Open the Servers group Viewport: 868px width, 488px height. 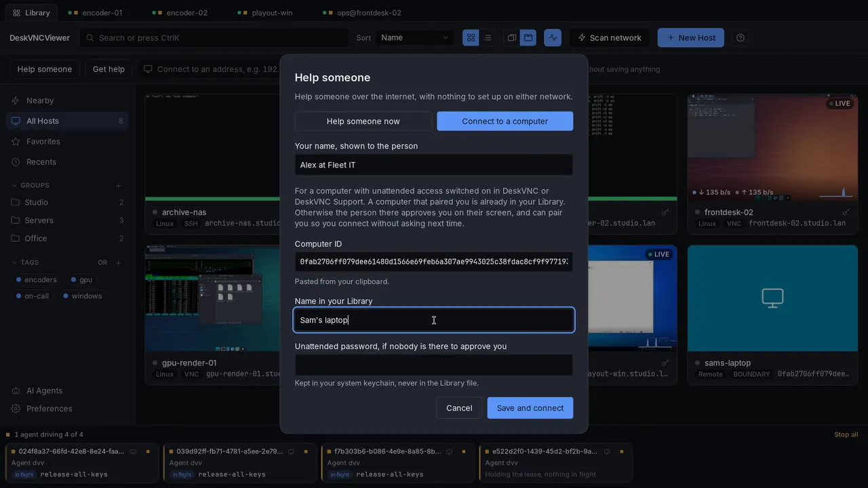[68, 220]
